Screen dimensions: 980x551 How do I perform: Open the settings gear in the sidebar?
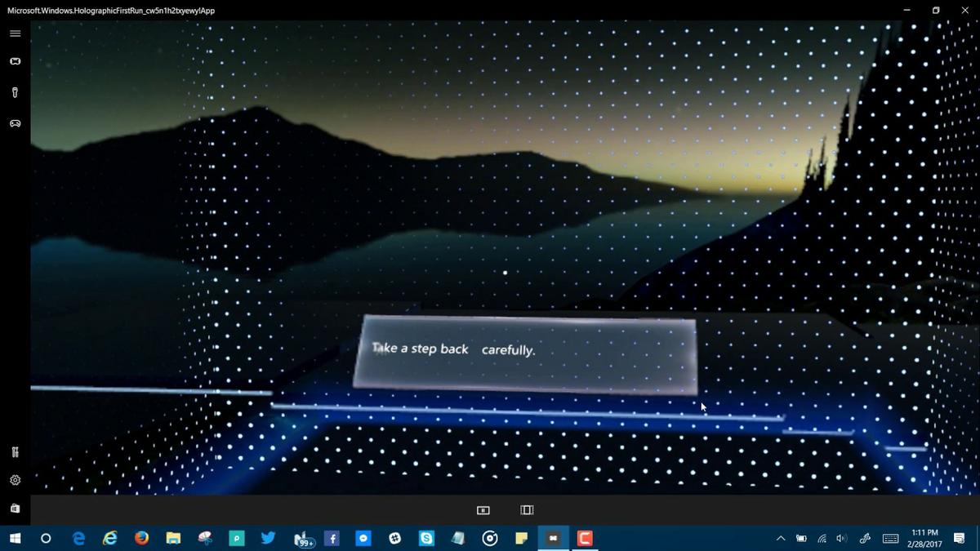point(15,480)
